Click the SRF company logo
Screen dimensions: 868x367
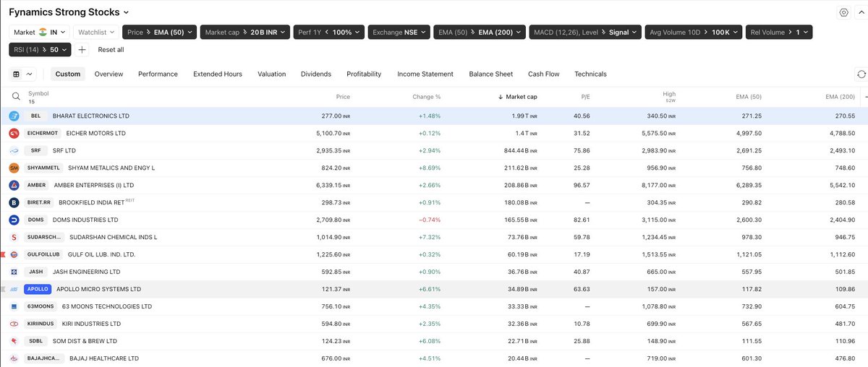pyautogui.click(x=14, y=150)
